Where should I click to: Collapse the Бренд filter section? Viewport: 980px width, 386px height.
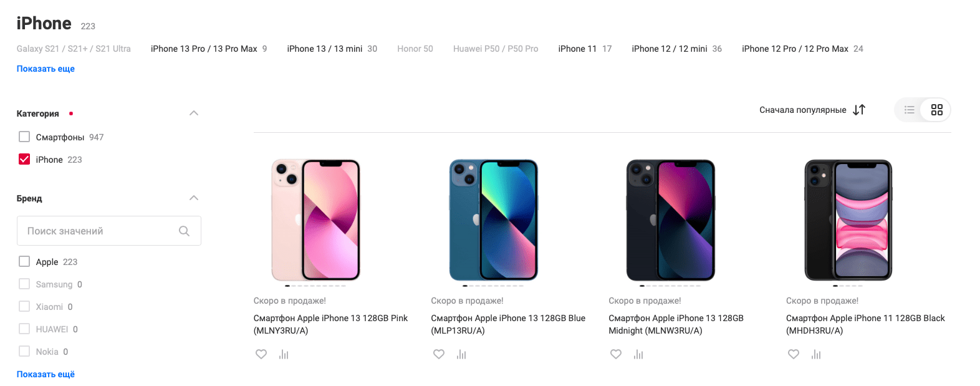(194, 198)
